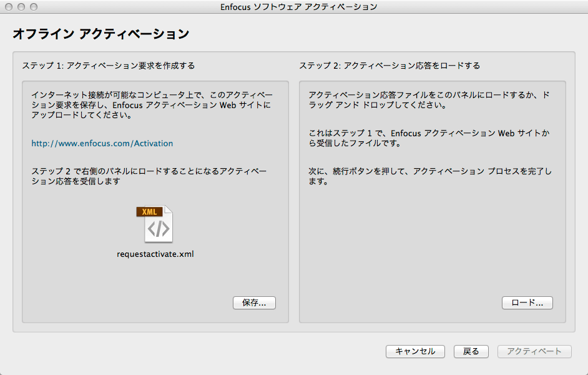
Task: Click paragraph starting with 次に、続行ボタンを押して
Action: pos(430,176)
